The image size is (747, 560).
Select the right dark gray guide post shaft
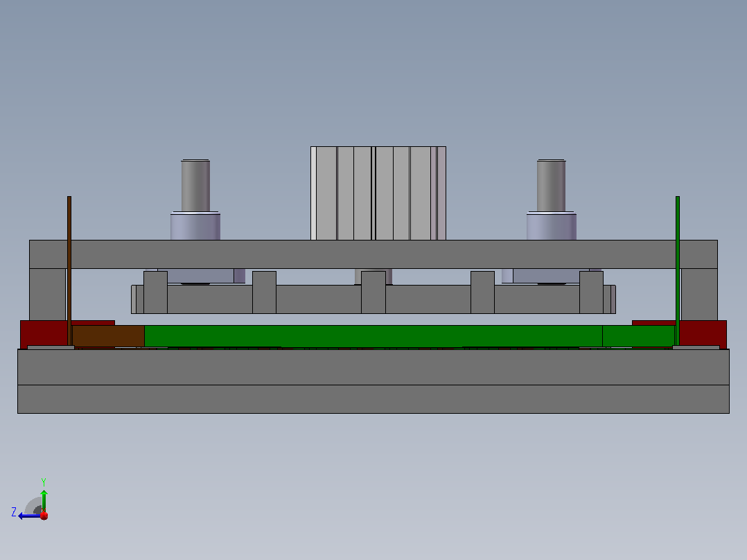551,185
